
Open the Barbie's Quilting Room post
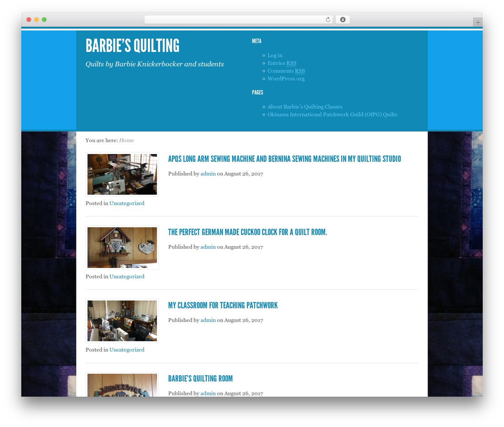pos(200,379)
